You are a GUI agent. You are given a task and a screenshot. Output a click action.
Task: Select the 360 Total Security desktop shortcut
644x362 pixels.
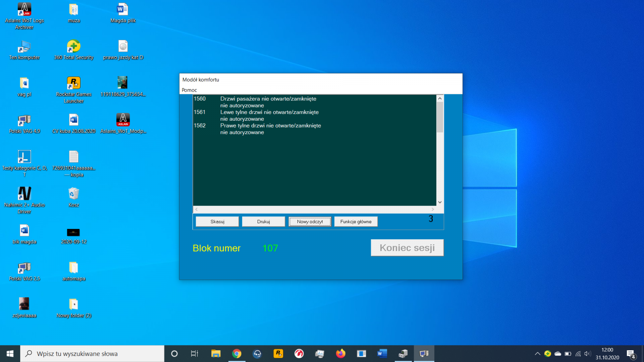tap(74, 50)
